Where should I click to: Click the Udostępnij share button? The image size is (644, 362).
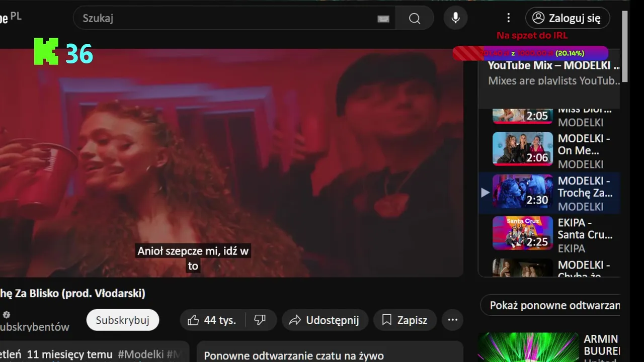(x=325, y=320)
